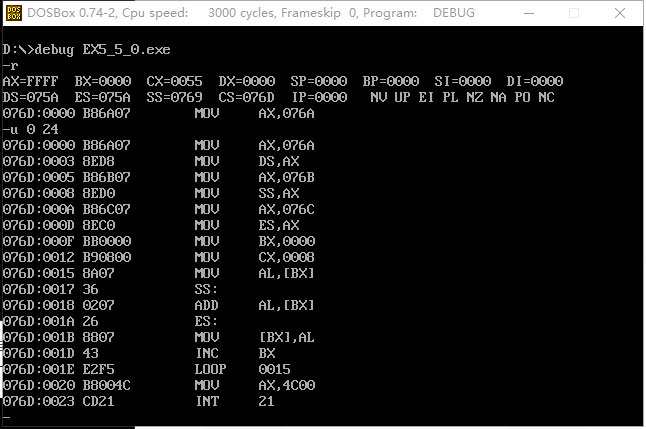
Task: Click the instruction INC BX
Action: (x=235, y=353)
